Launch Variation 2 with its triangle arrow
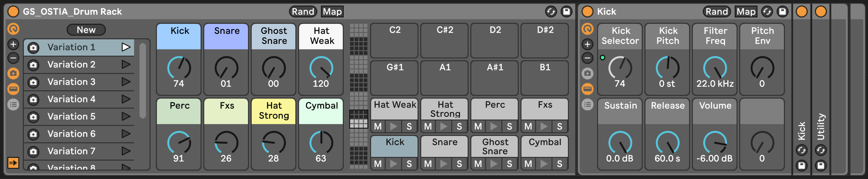 click(x=126, y=64)
